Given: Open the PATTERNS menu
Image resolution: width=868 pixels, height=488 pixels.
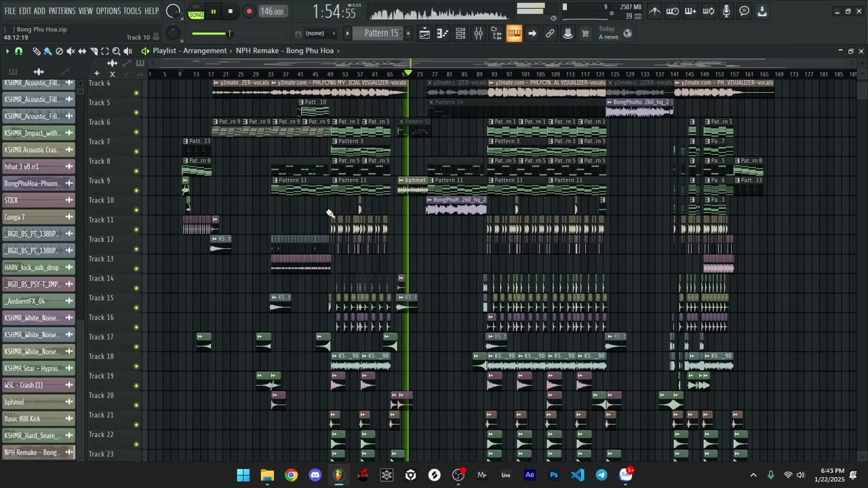Looking at the screenshot, I should coord(62,11).
